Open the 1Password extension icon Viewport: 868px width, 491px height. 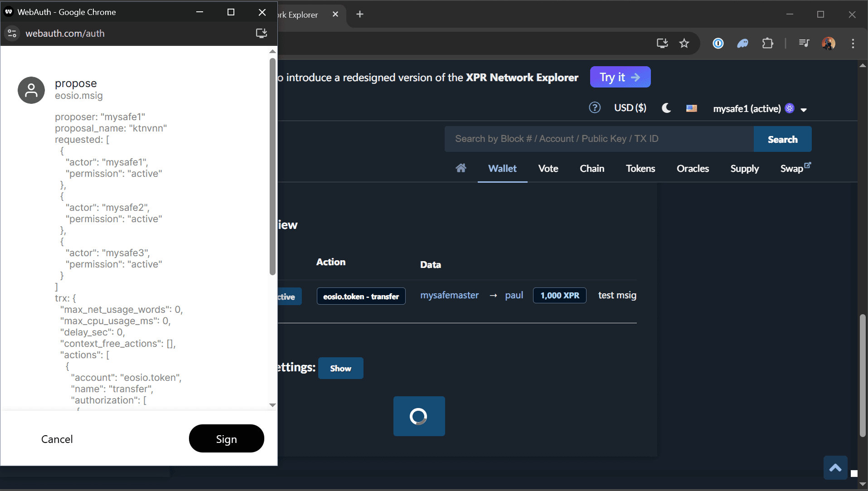(x=718, y=44)
